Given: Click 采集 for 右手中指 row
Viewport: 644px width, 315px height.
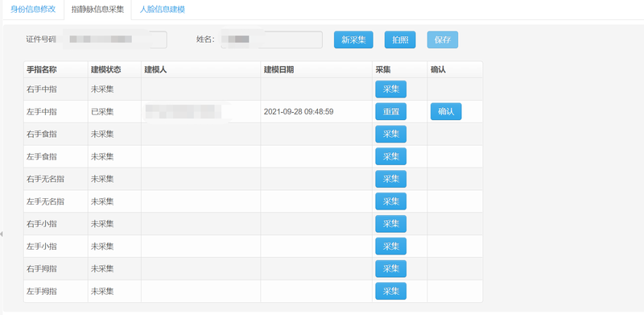Looking at the screenshot, I should [x=390, y=89].
